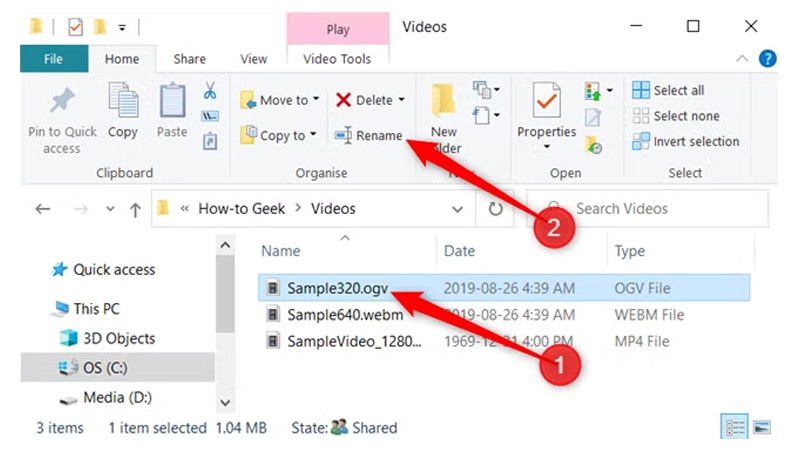Sort by the Type column header
800x450 pixels.
[630, 251]
